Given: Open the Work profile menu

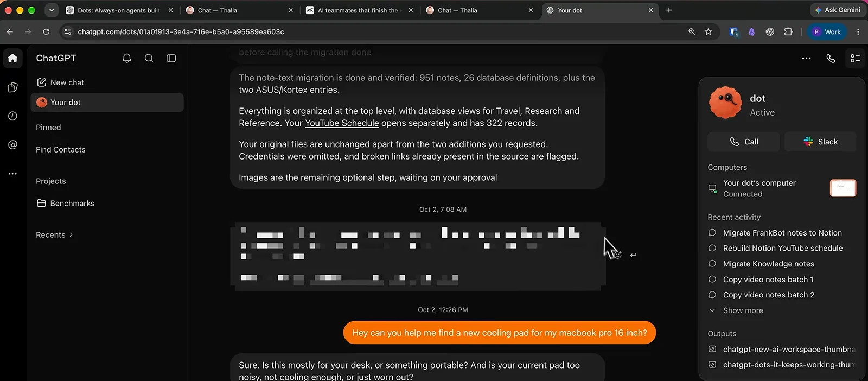Looking at the screenshot, I should point(826,32).
